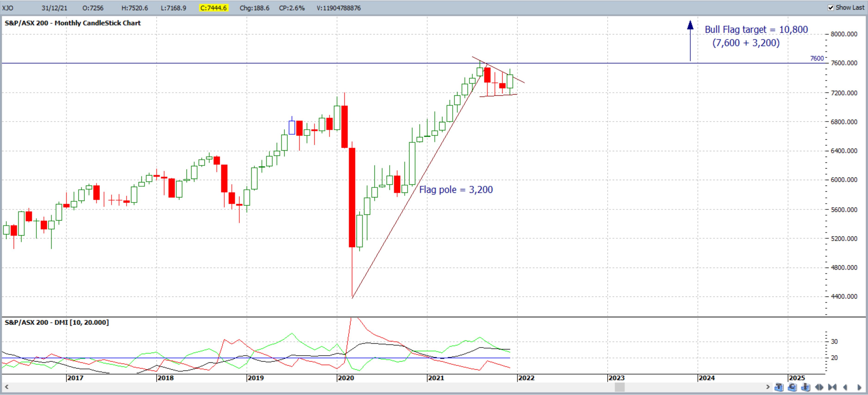The image size is (868, 395).
Task: Click the DMI axis label 20
Action: coord(834,358)
